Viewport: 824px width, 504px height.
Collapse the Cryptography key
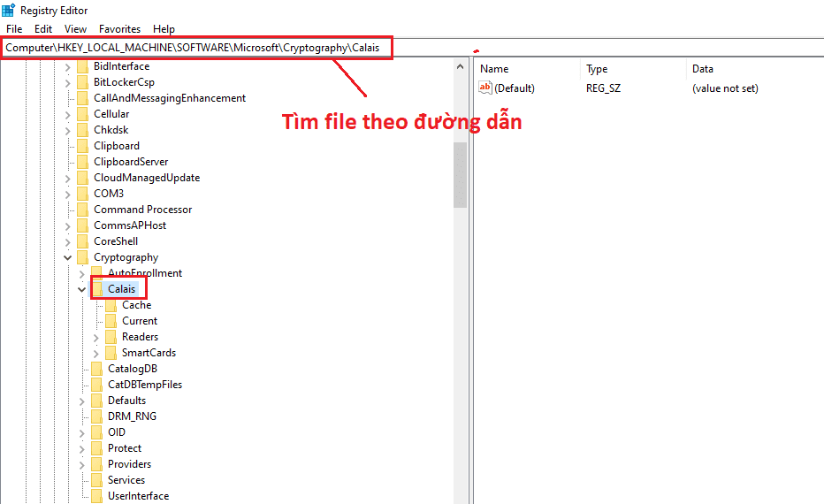(x=67, y=257)
